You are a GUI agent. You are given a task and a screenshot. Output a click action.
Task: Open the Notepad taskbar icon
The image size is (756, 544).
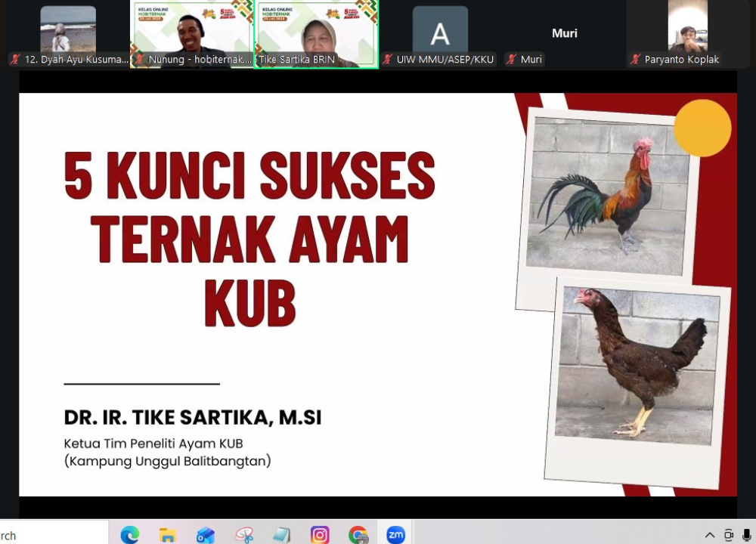click(x=281, y=536)
